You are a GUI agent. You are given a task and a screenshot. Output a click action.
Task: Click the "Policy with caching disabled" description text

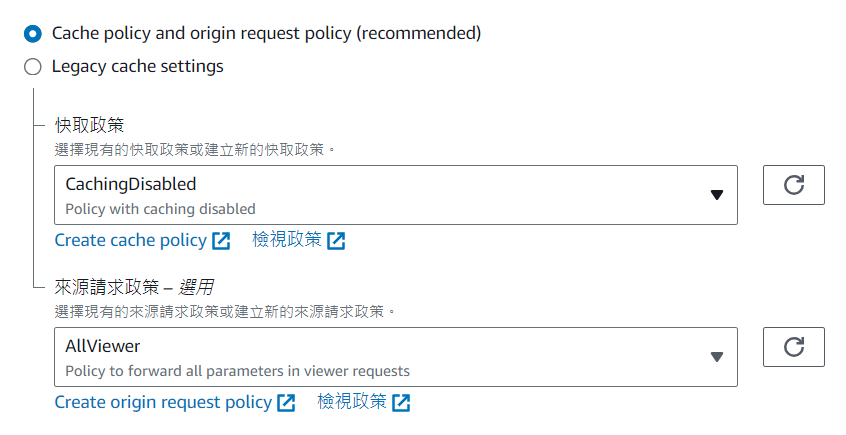160,209
